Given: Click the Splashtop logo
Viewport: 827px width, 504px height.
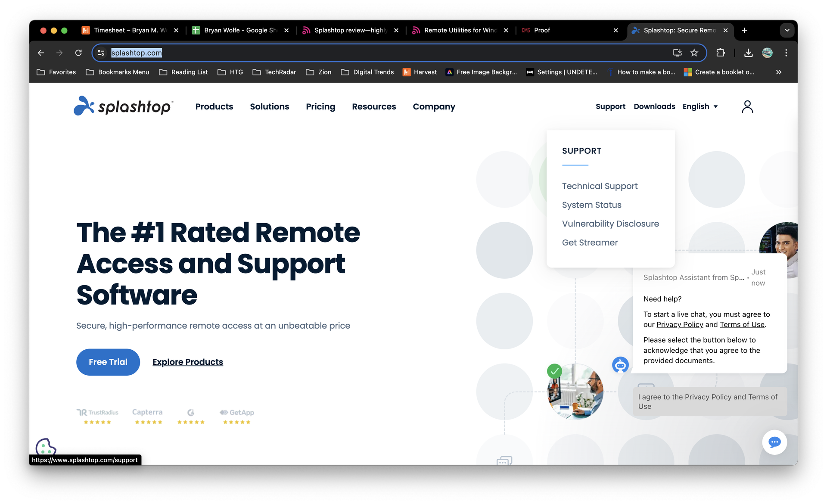Looking at the screenshot, I should click(x=123, y=106).
